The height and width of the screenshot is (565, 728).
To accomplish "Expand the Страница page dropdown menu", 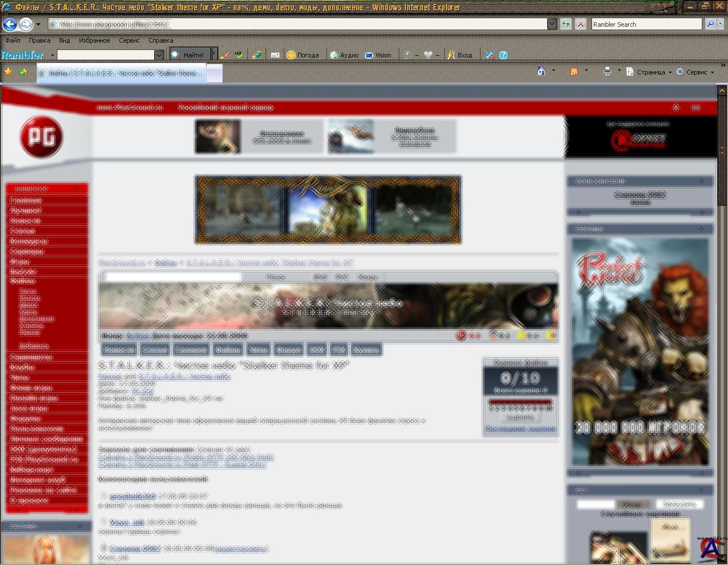I will (x=649, y=72).
